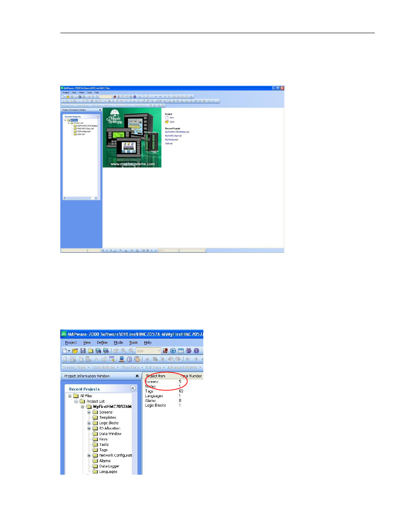The image size is (411, 532).
Task: Click the Maple Systems product image on start page
Action: pyautogui.click(x=132, y=137)
